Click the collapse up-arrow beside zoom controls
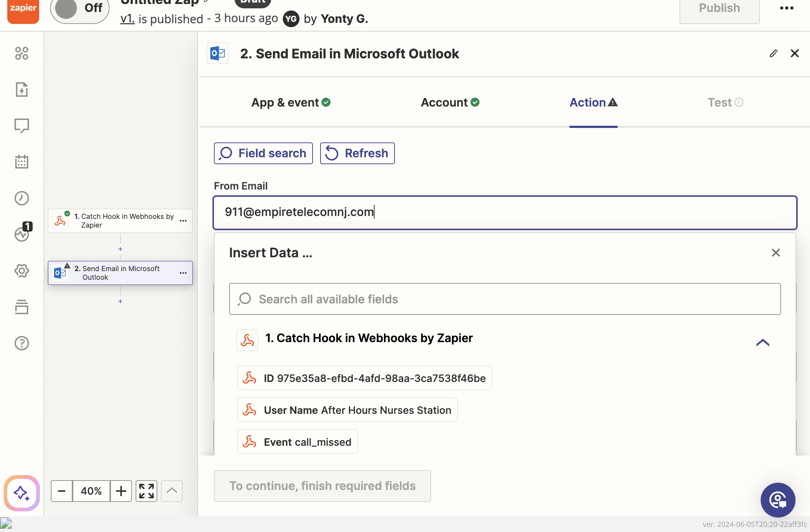The width and height of the screenshot is (810, 532). point(172,491)
